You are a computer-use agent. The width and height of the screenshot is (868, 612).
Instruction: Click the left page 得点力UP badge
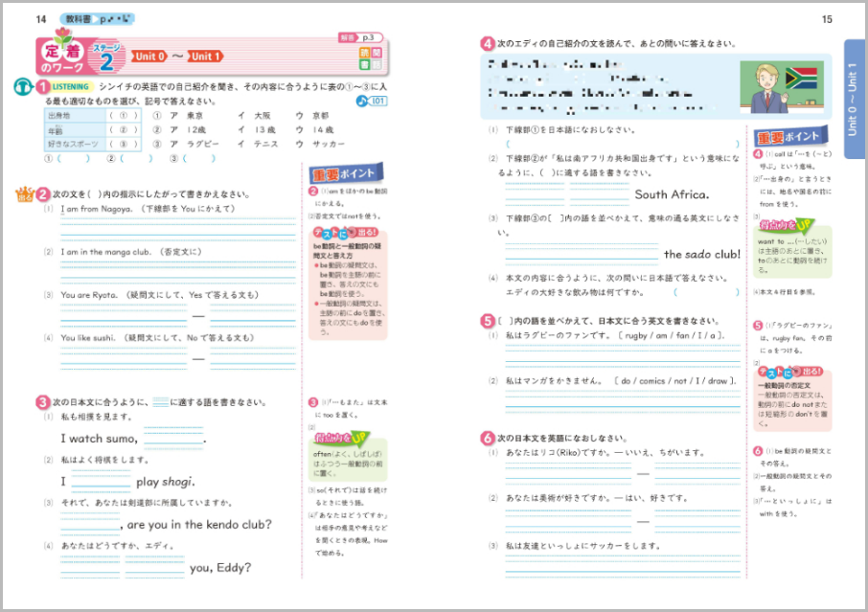[x=342, y=439]
